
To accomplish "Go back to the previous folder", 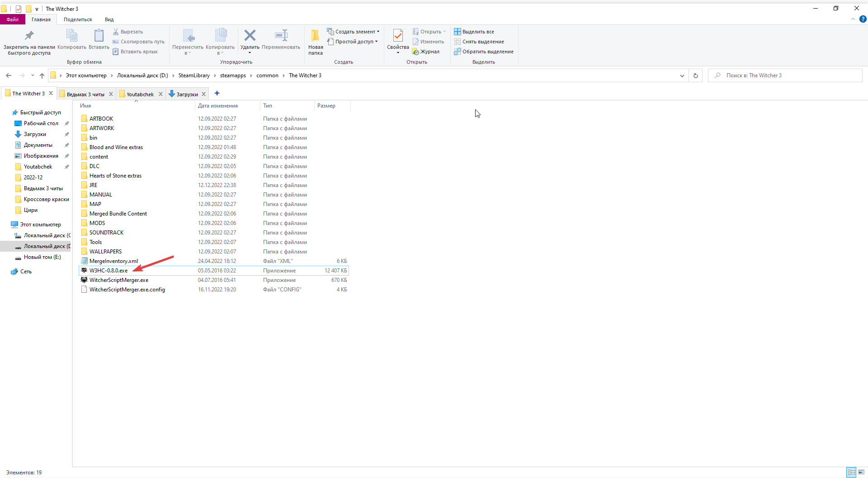I will 9,75.
